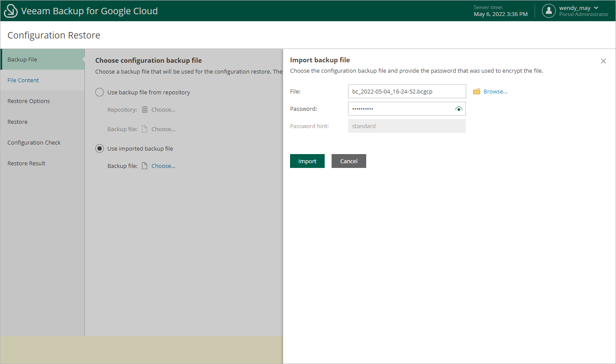Select Use imported backup file option
Image resolution: width=616 pixels, height=364 pixels.
(100, 148)
